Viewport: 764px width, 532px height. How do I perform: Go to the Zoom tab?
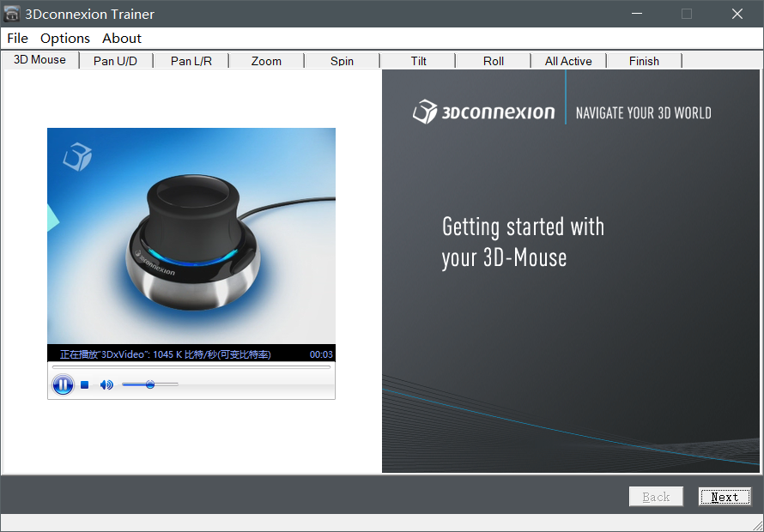266,61
